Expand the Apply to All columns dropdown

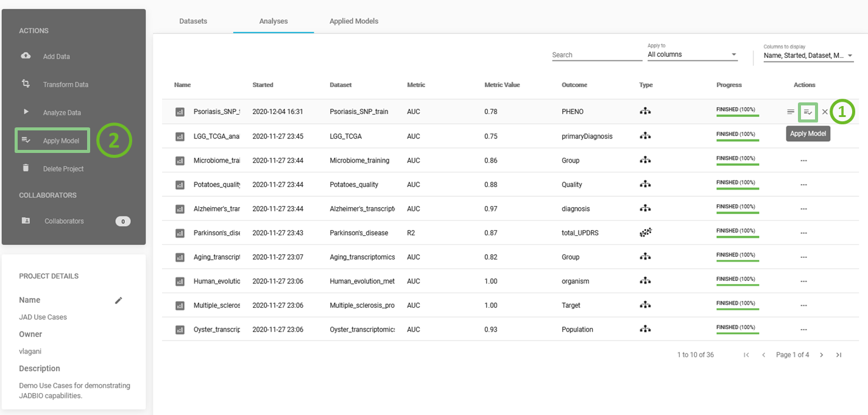[x=692, y=54]
